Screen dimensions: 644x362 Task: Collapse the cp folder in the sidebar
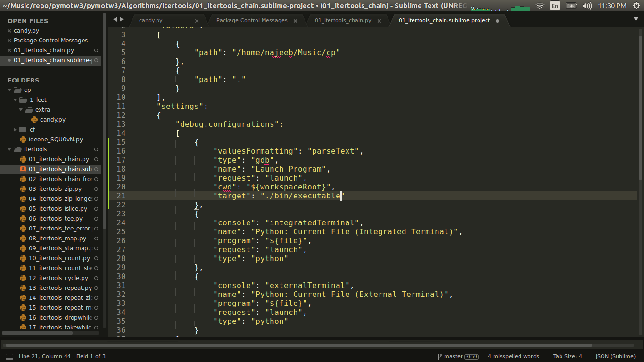point(9,90)
